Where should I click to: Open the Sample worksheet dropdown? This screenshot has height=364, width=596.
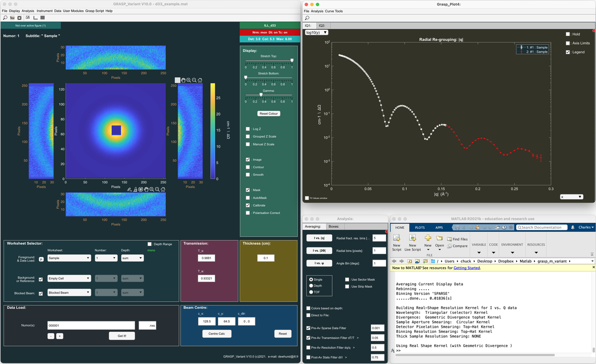pyautogui.click(x=69, y=258)
